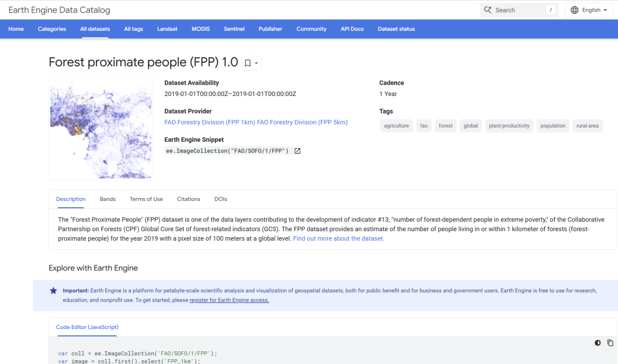Switch to the Bands tab
This screenshot has width=618, height=364.
(107, 199)
